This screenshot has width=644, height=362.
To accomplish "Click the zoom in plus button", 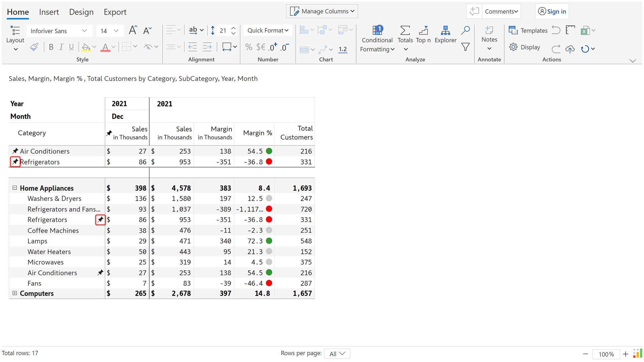I will [x=626, y=354].
